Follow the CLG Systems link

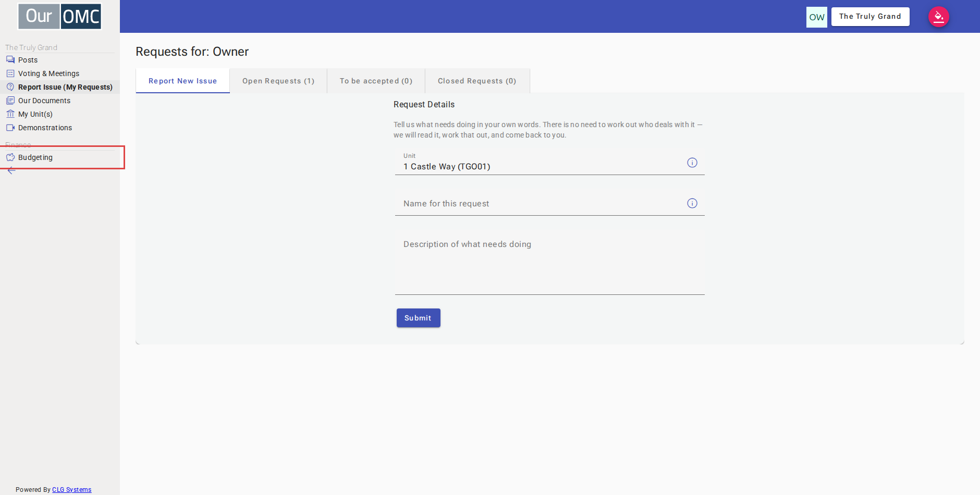[72, 490]
